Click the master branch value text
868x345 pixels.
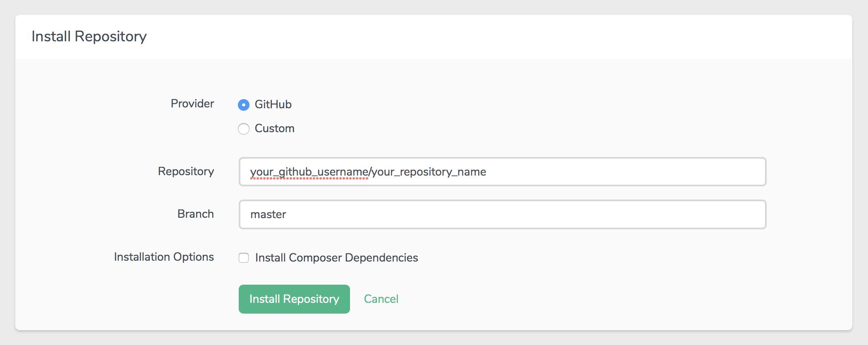268,214
